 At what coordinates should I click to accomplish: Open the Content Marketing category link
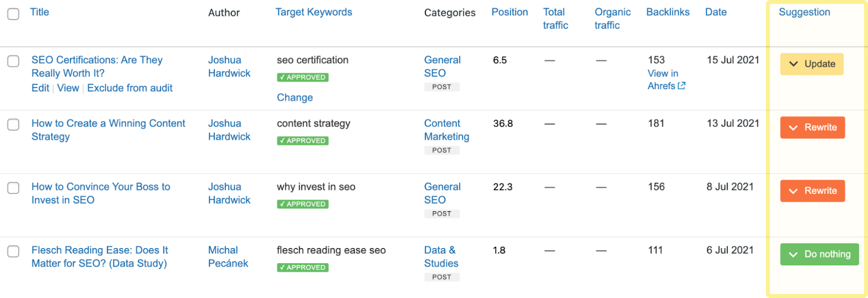click(446, 130)
